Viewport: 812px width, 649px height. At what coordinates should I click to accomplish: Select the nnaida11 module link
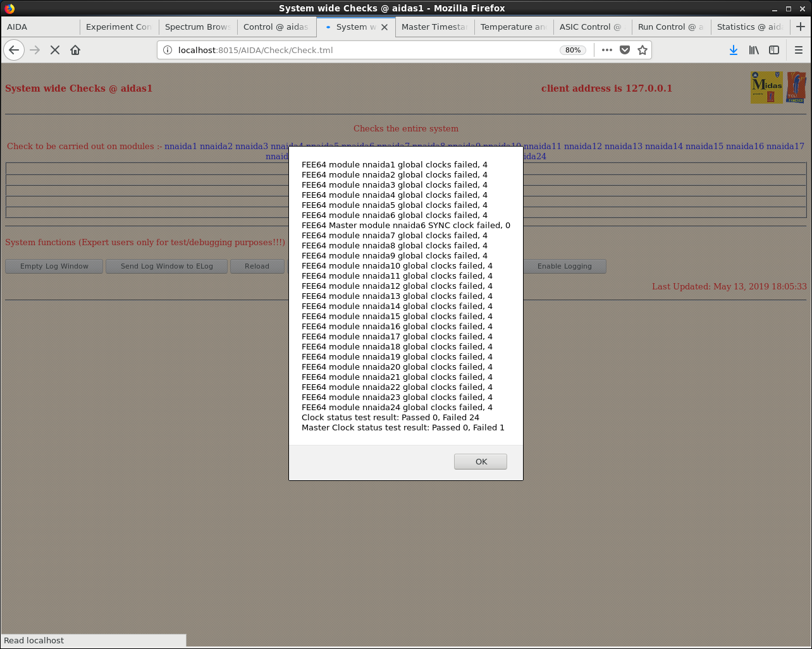[543, 146]
